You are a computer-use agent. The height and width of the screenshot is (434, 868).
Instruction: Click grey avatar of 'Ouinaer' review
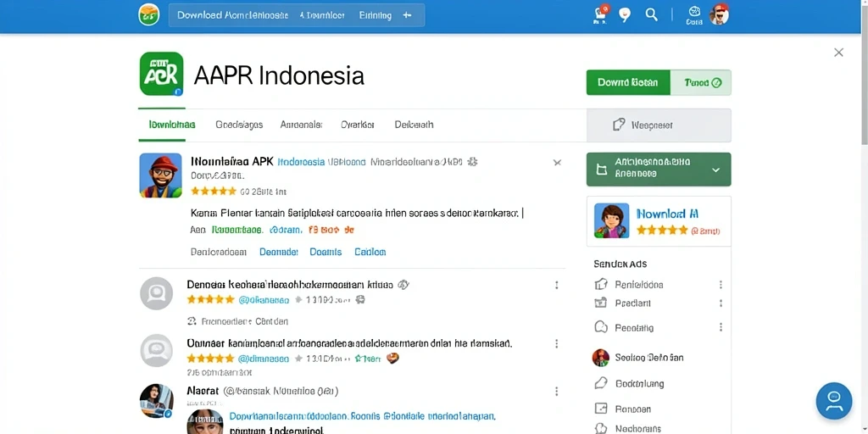point(156,350)
